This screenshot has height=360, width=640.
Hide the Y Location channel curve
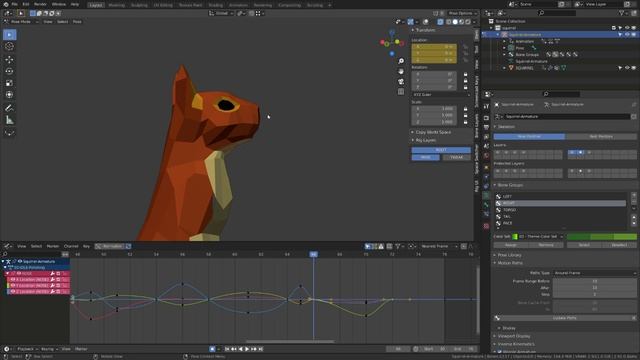coord(13,286)
